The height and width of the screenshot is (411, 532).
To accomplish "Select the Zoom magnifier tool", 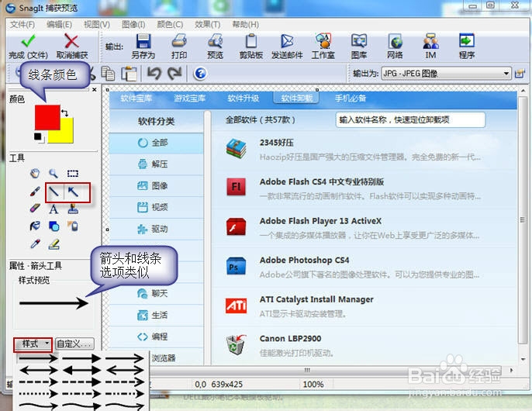I will pos(54,174).
